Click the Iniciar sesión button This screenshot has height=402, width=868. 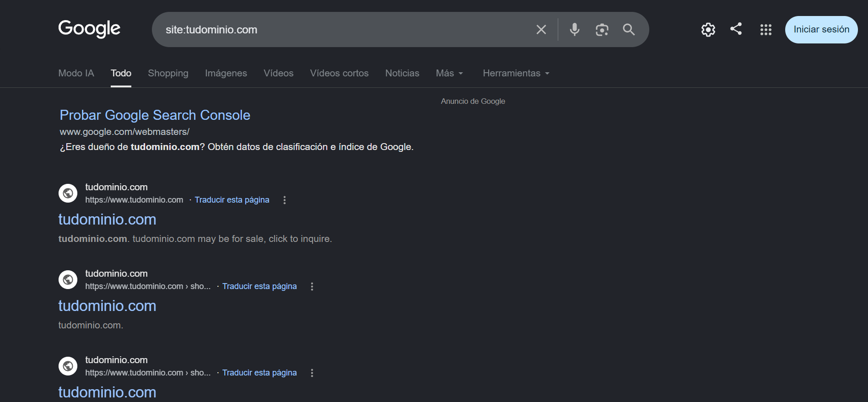point(821,30)
